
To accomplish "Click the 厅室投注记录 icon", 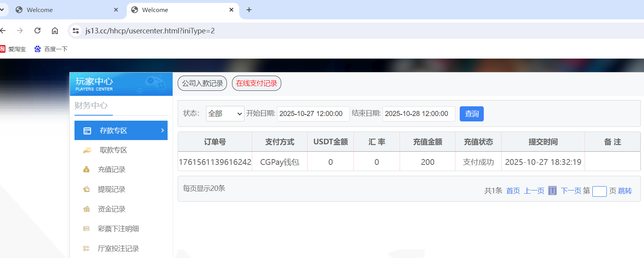I will click(x=86, y=248).
